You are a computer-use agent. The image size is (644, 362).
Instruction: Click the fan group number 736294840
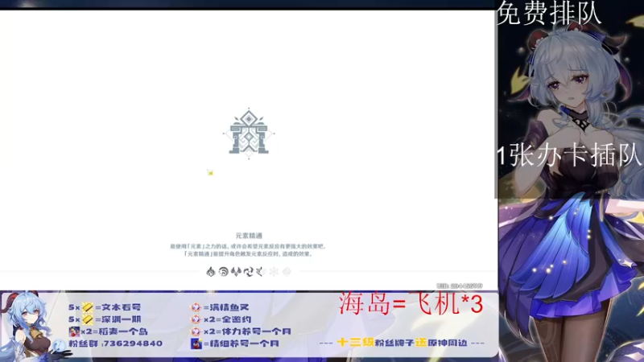[x=132, y=343]
